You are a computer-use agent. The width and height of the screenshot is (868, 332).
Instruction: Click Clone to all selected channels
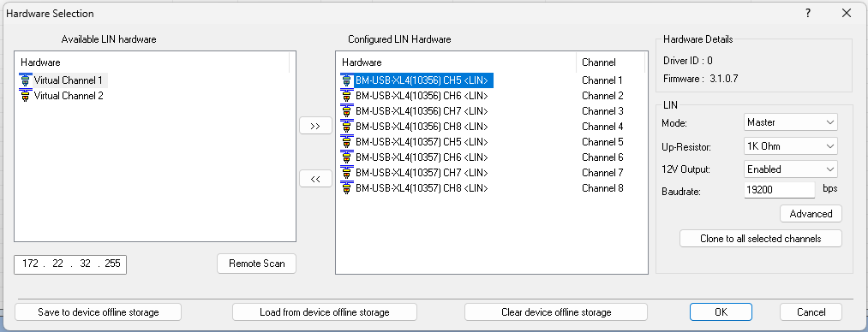(761, 239)
